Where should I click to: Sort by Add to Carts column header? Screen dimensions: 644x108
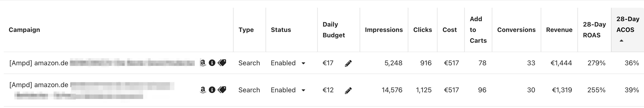point(478,30)
